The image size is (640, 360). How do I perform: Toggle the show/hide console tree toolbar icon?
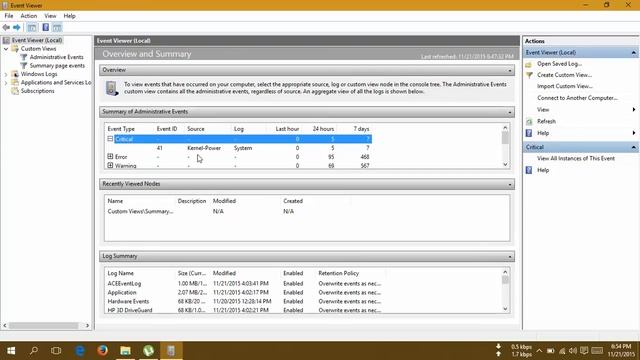pos(32,27)
